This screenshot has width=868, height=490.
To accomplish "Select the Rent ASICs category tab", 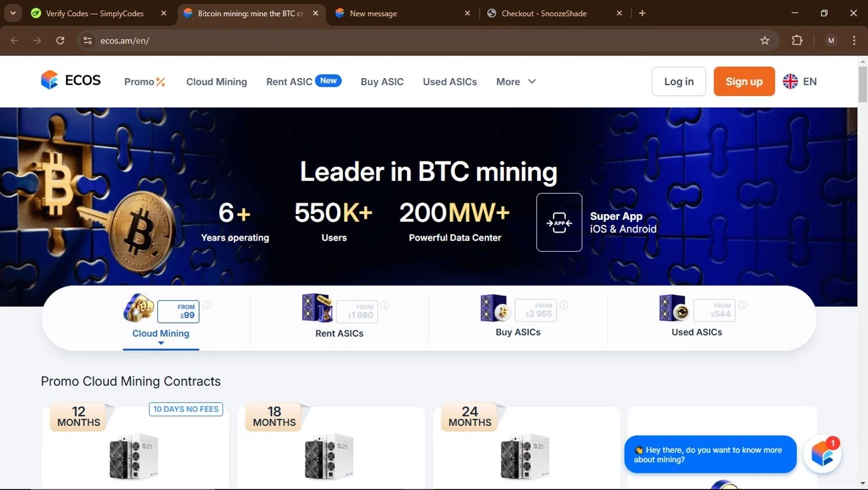I will [x=340, y=316].
